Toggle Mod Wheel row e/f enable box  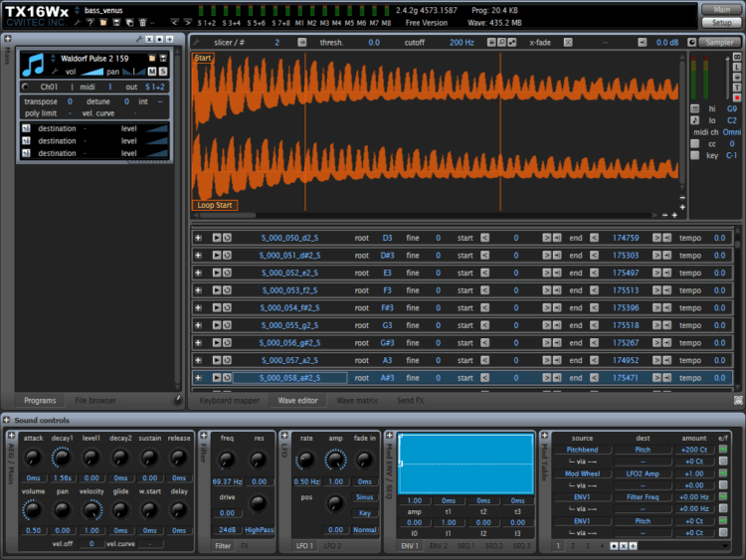point(723,473)
